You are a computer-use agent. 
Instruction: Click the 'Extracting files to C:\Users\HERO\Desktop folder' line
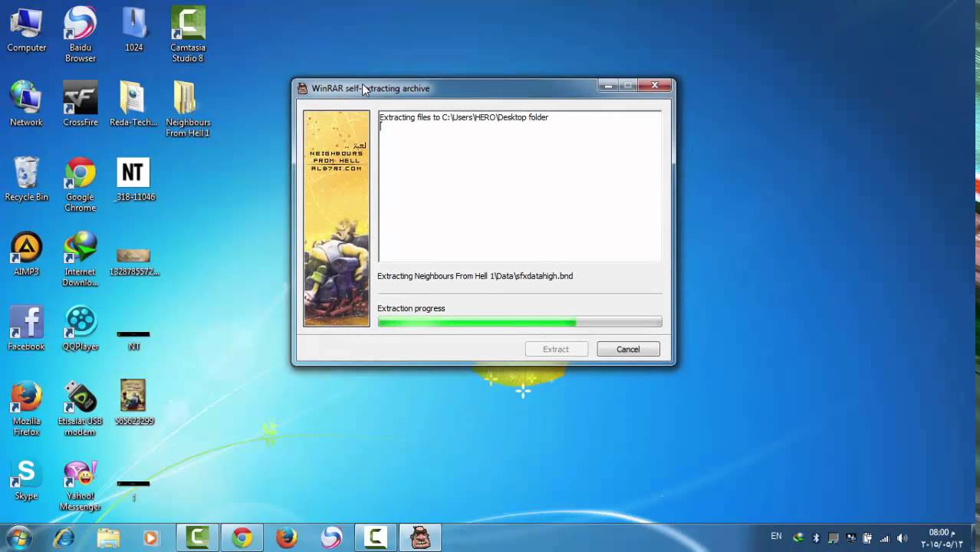(x=464, y=117)
